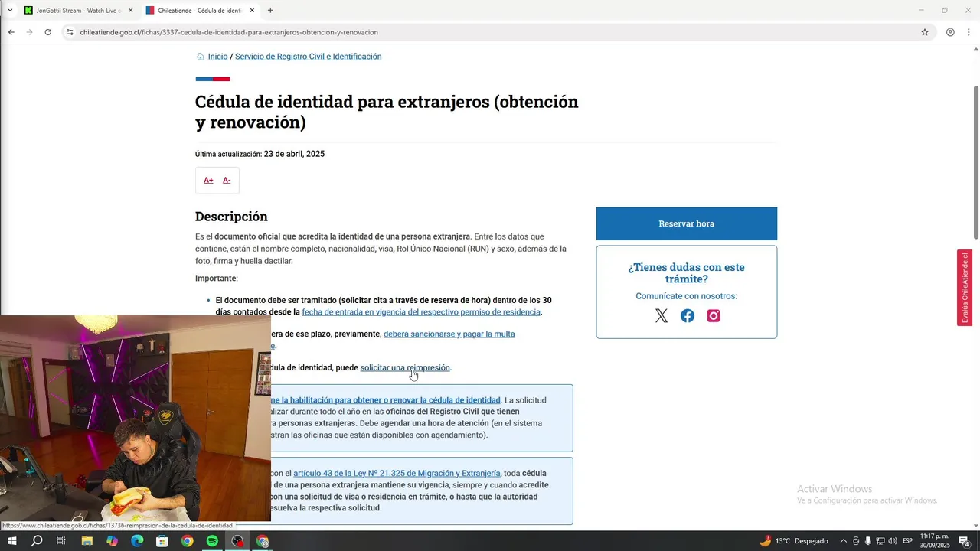The height and width of the screenshot is (551, 980).
Task: Open the Windows Start menu
Action: pos(11,541)
